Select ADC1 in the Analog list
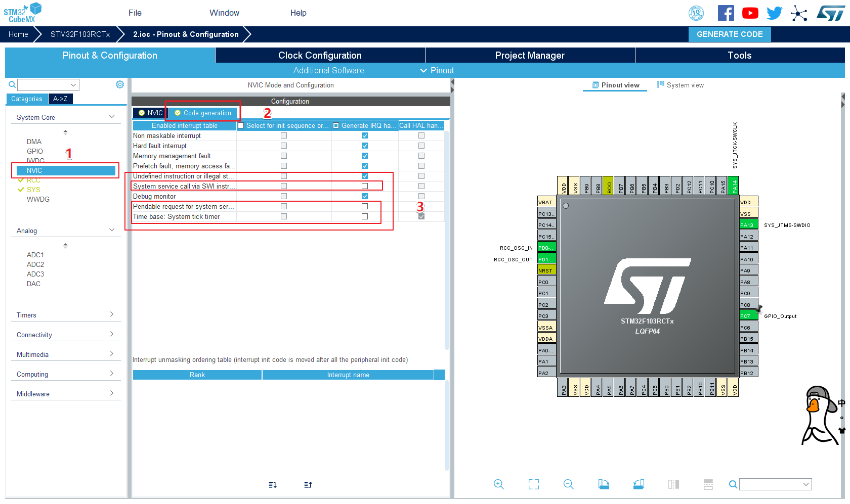850x504 pixels. (35, 255)
